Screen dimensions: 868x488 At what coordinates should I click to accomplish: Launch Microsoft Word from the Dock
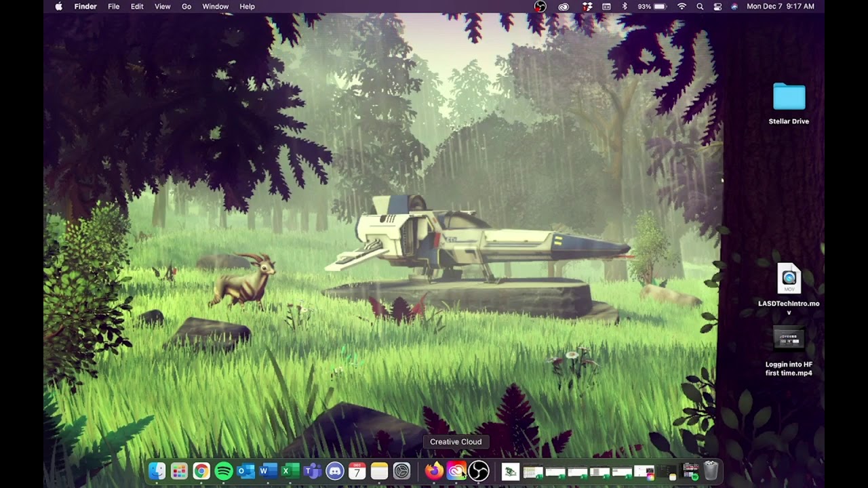tap(269, 470)
